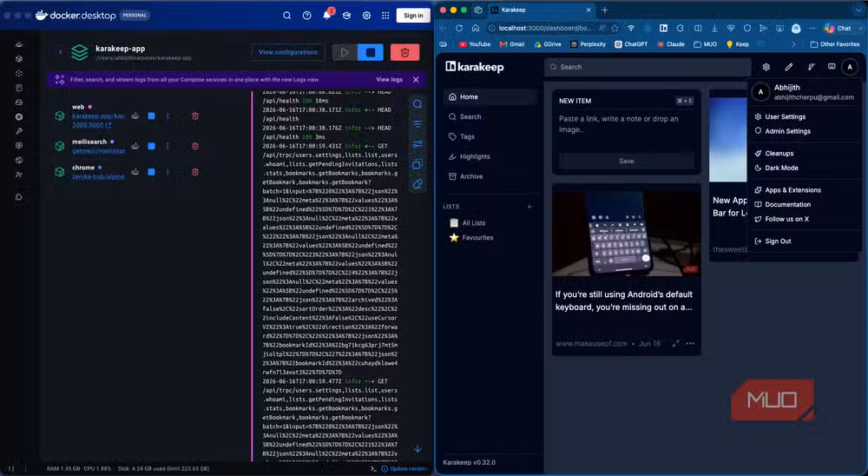Reload the Karakeep page
Screen dimensions: 868x476
[x=459, y=28]
